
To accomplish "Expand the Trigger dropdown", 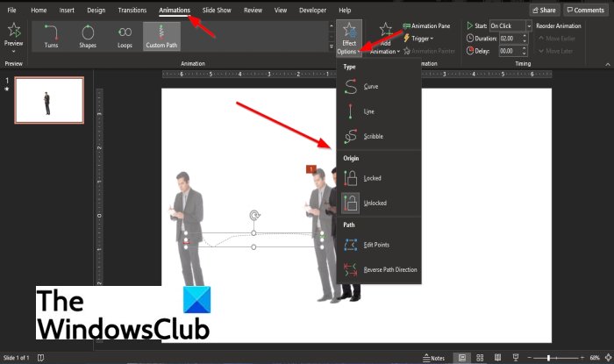I will pyautogui.click(x=418, y=39).
